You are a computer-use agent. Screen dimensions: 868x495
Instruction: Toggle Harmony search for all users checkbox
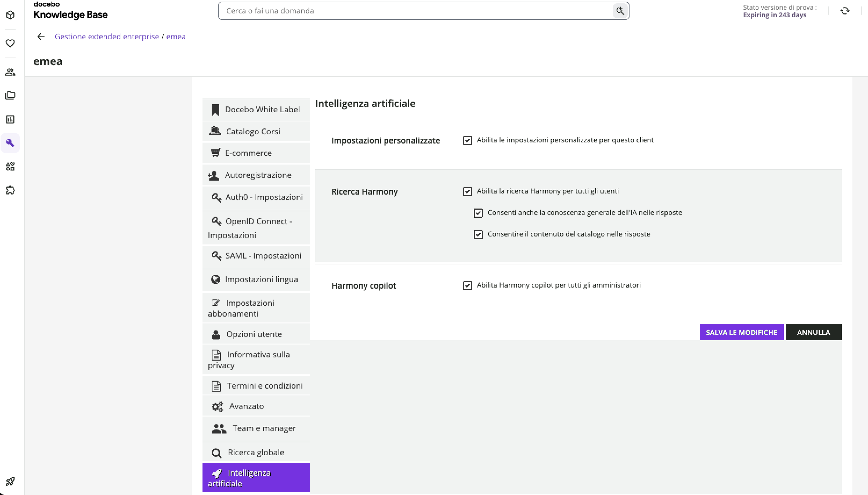coord(468,191)
